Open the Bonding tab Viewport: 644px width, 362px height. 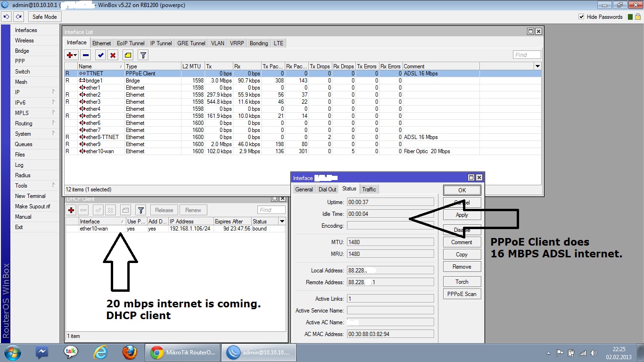point(259,43)
